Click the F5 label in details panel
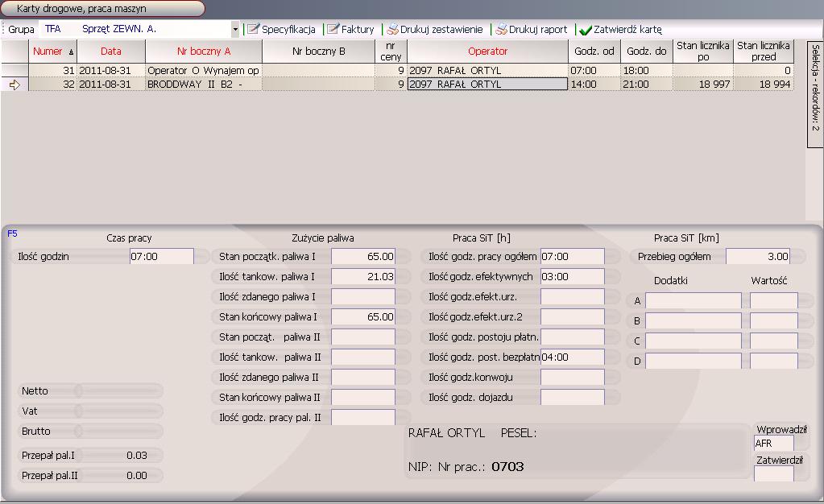Screen dimensions: 824x504 [x=13, y=233]
